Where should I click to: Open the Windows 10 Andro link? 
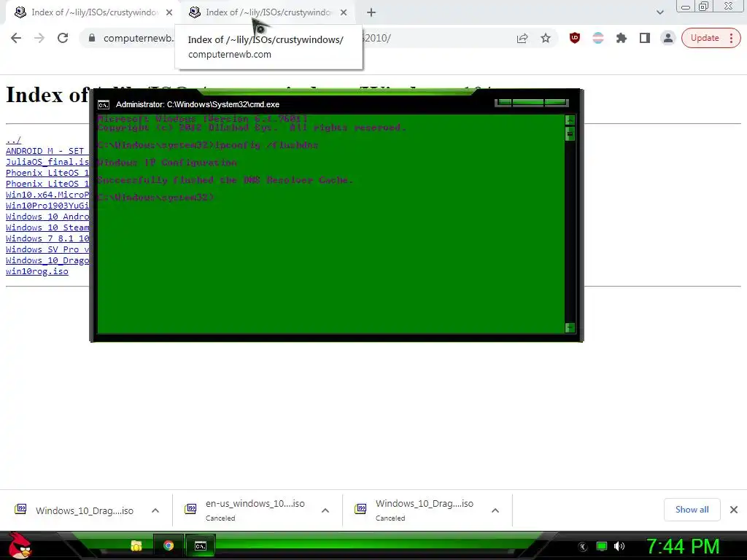(47, 217)
